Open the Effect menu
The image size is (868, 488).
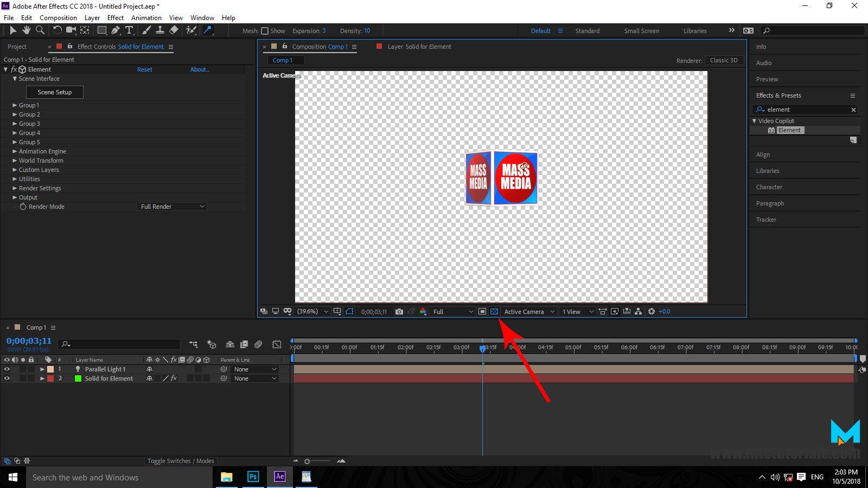pos(115,17)
